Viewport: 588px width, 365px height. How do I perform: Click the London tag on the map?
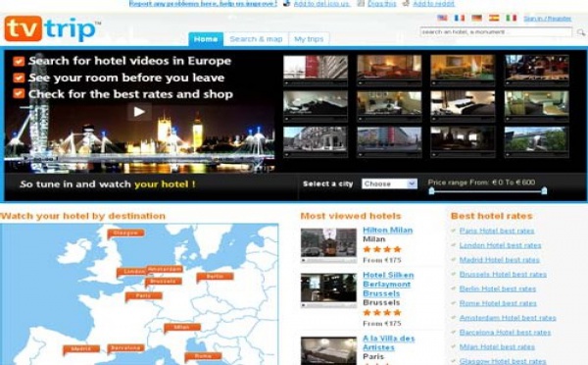[132, 272]
